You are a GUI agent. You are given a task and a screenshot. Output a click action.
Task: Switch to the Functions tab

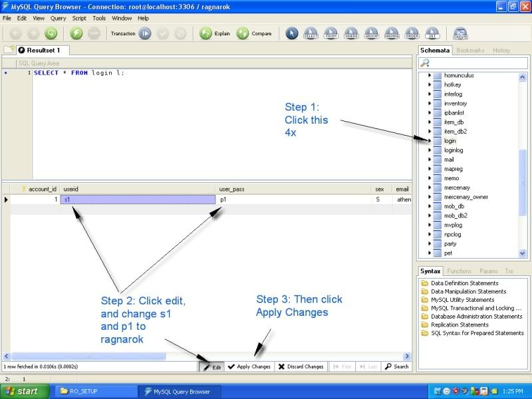click(x=459, y=271)
